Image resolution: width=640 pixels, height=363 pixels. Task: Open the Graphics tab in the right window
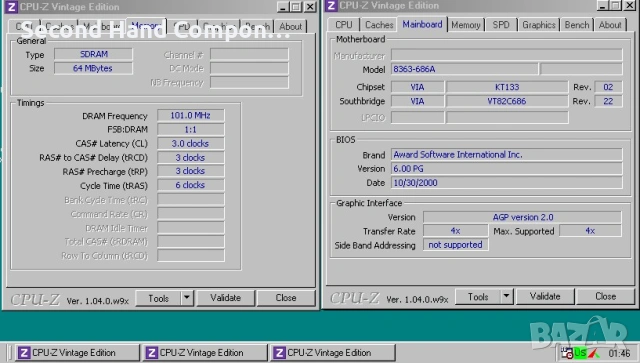pos(539,25)
